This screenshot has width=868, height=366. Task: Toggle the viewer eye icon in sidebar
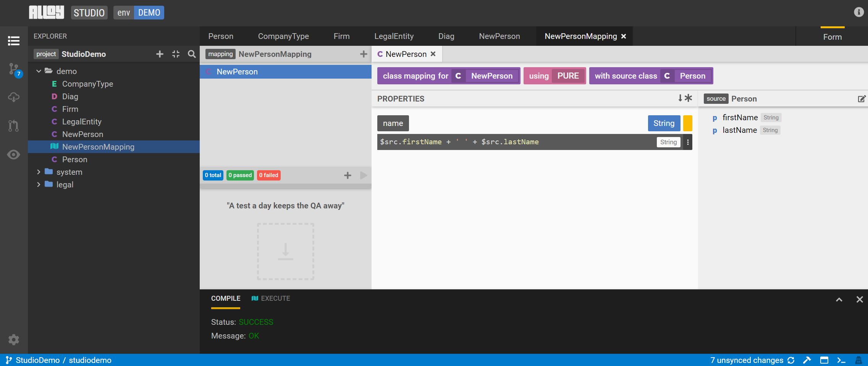(14, 155)
